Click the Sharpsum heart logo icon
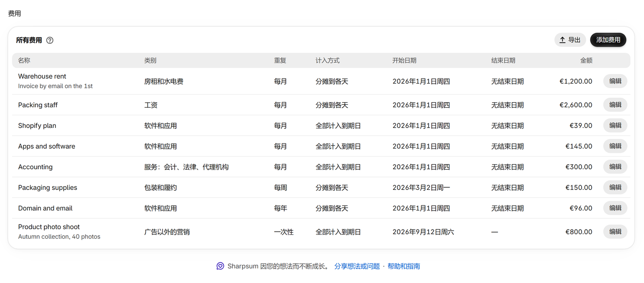Screen dimensions: 644x283 (220, 266)
